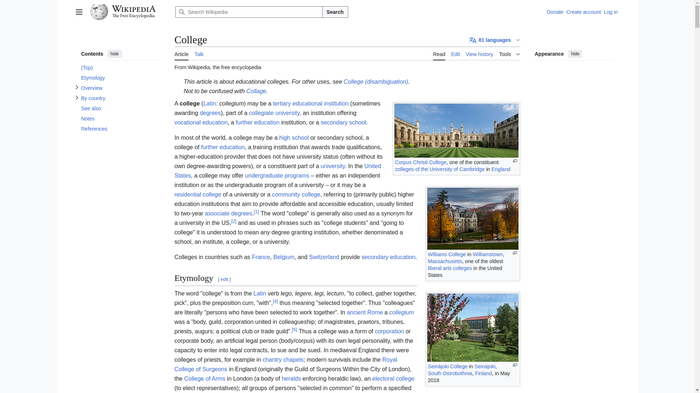
Task: Follow the Collage link
Action: (256, 91)
